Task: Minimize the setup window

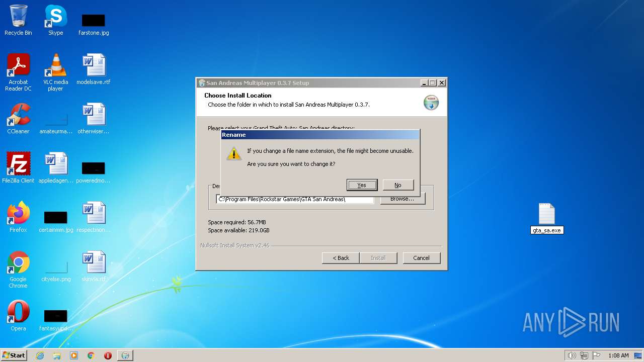Action: click(x=424, y=83)
